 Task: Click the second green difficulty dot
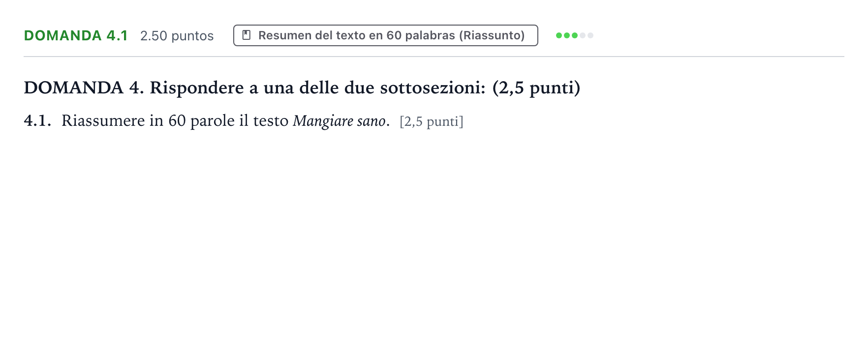567,35
